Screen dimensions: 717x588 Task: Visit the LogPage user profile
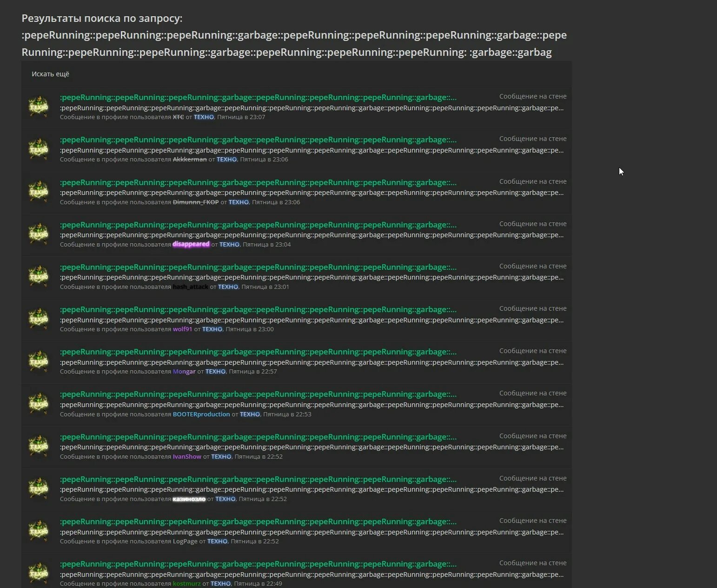pyautogui.click(x=185, y=541)
